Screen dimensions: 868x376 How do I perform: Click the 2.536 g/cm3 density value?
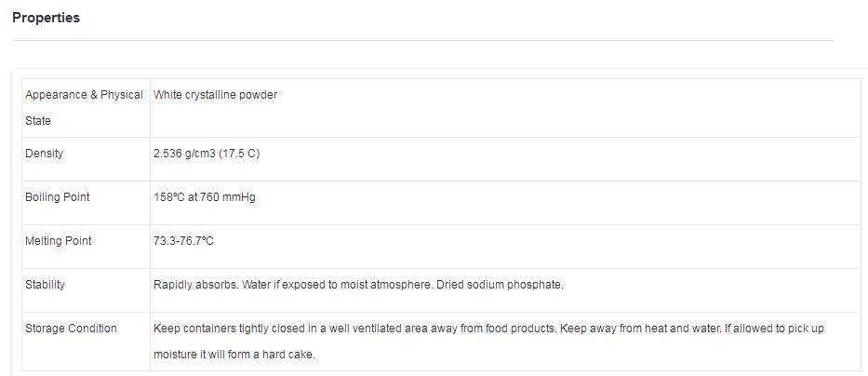point(184,154)
